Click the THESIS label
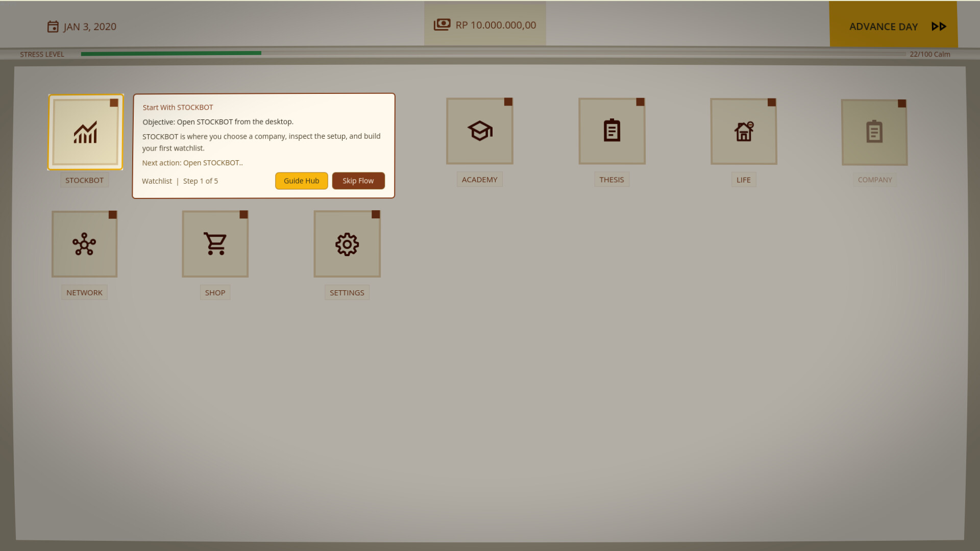Viewport: 980px width, 551px height. pyautogui.click(x=611, y=180)
